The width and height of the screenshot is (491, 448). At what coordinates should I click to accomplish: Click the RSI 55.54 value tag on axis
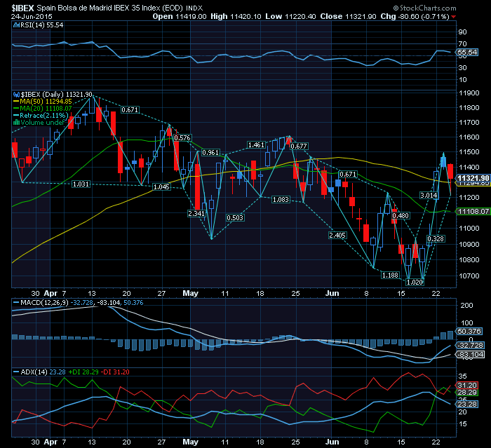coord(467,53)
